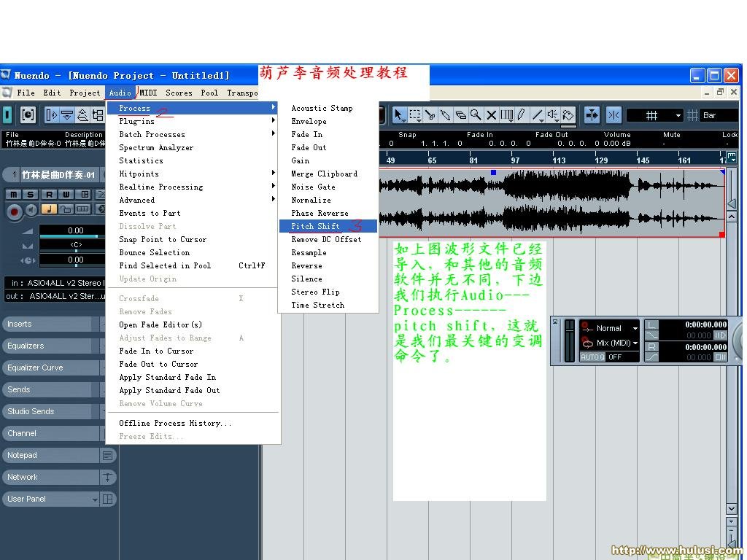Select the Line tool
Viewport: 747px width, 560px height.
coord(538,114)
